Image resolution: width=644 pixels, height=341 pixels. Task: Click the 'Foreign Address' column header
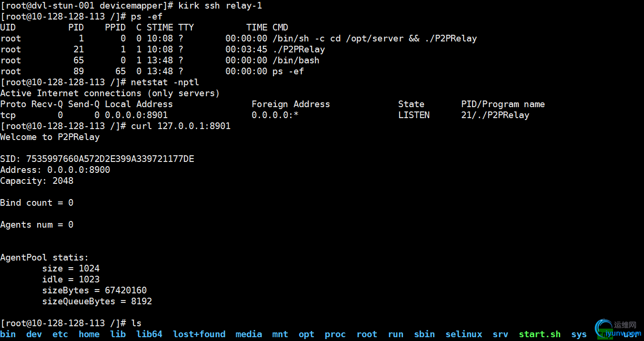291,104
